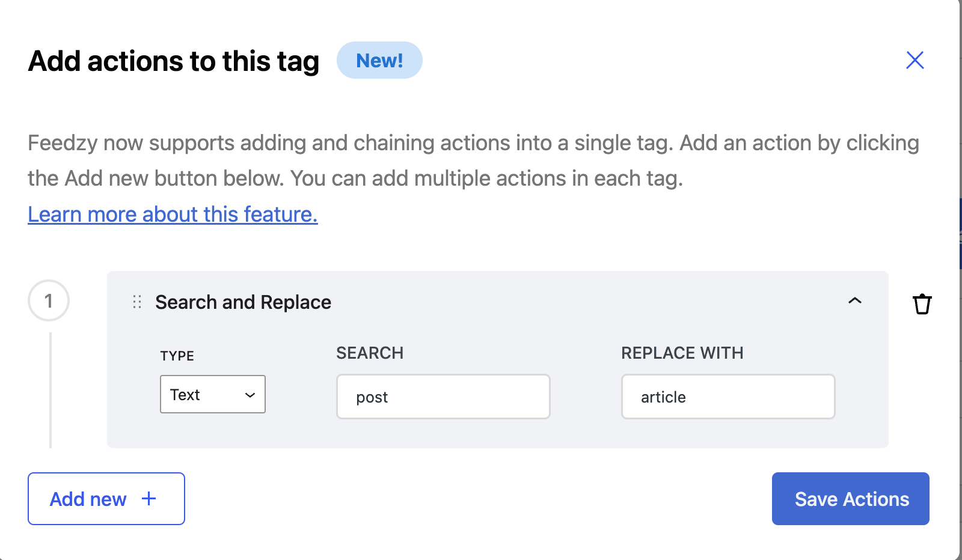The image size is (962, 560).
Task: Click the Add actions to this tag title
Action: coord(174,61)
